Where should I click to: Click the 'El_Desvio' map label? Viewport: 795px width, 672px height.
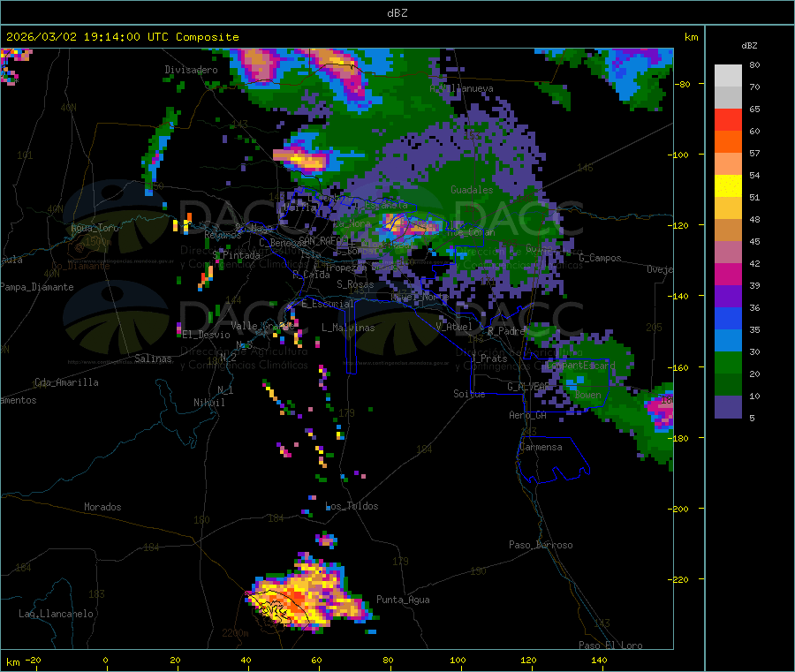pyautogui.click(x=207, y=335)
